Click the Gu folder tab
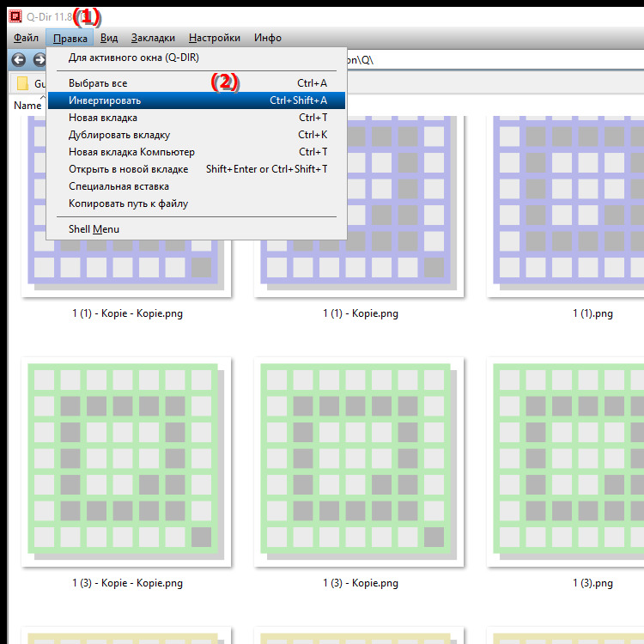Image resolution: width=644 pixels, height=644 pixels. (x=28, y=83)
